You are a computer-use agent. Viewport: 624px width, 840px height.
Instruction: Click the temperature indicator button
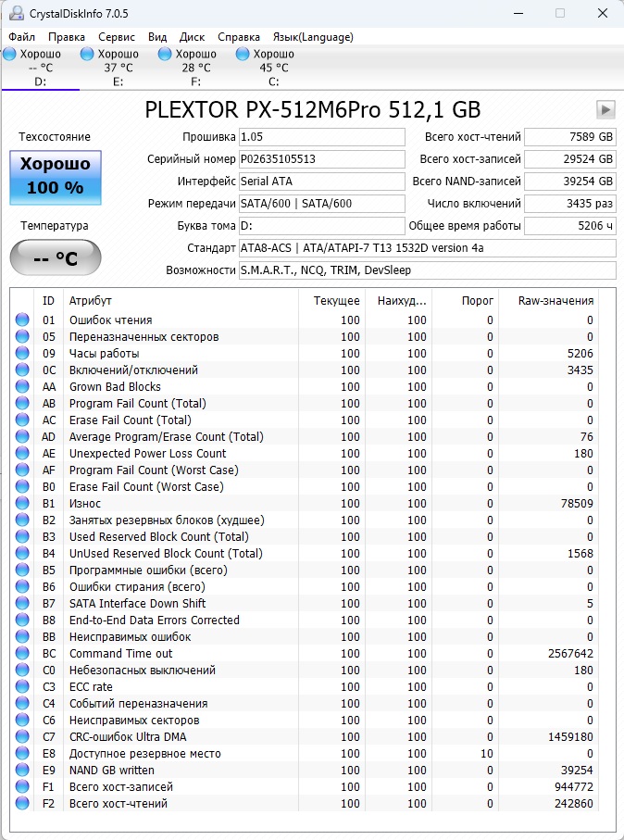56,257
